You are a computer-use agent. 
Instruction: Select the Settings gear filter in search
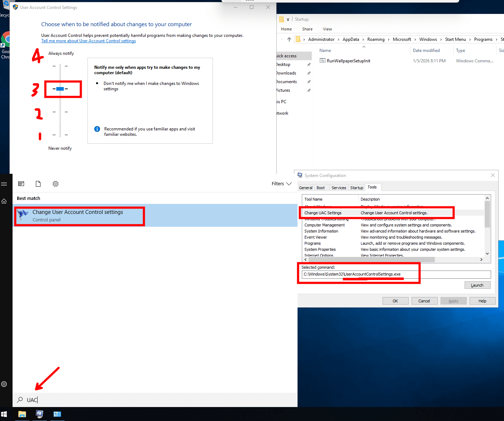(x=56, y=184)
